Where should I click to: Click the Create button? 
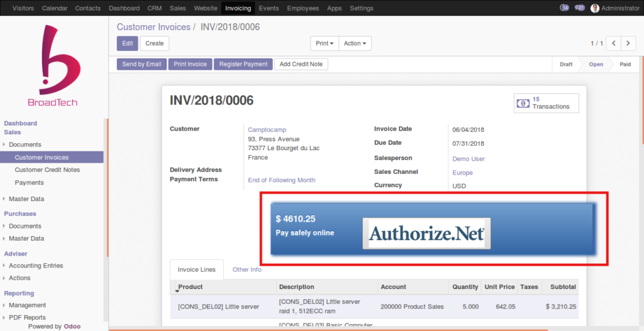pyautogui.click(x=155, y=43)
